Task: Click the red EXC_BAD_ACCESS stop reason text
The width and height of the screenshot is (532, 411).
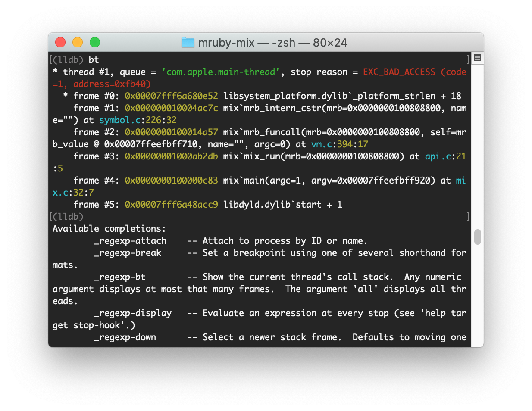Action: [399, 72]
